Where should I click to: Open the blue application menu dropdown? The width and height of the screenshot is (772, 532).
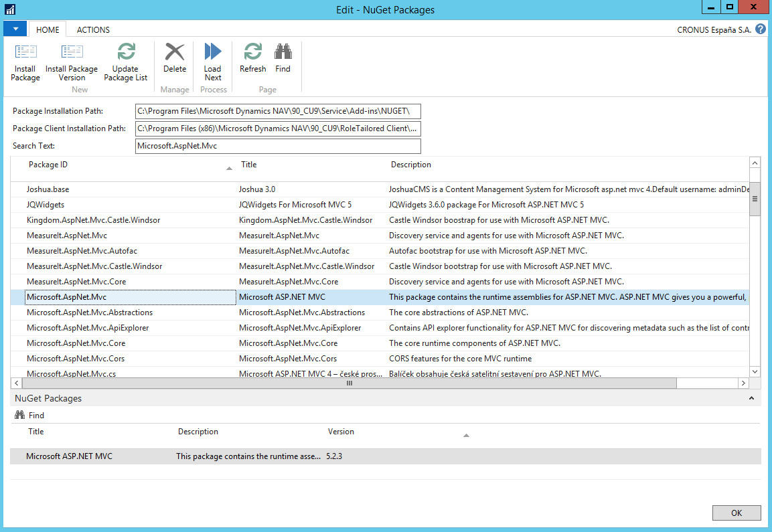click(15, 29)
